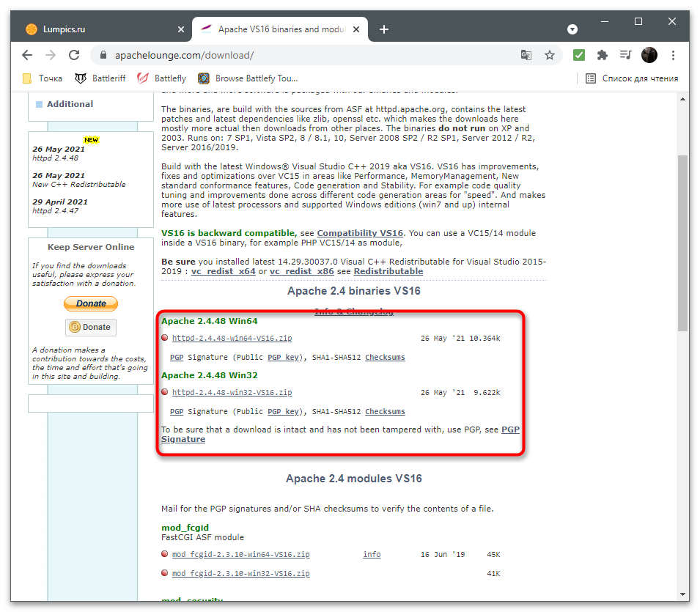
Task: Download httpd-2.4.48-win64-VS16.zip
Action: tap(232, 339)
